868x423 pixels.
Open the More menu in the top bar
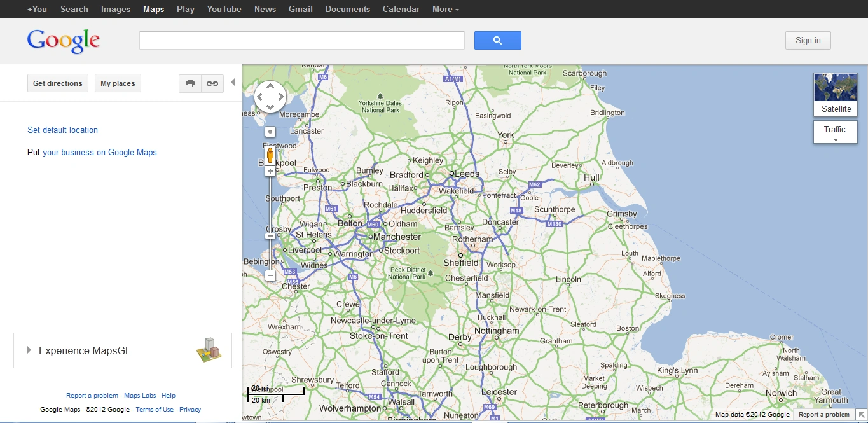[x=444, y=9]
